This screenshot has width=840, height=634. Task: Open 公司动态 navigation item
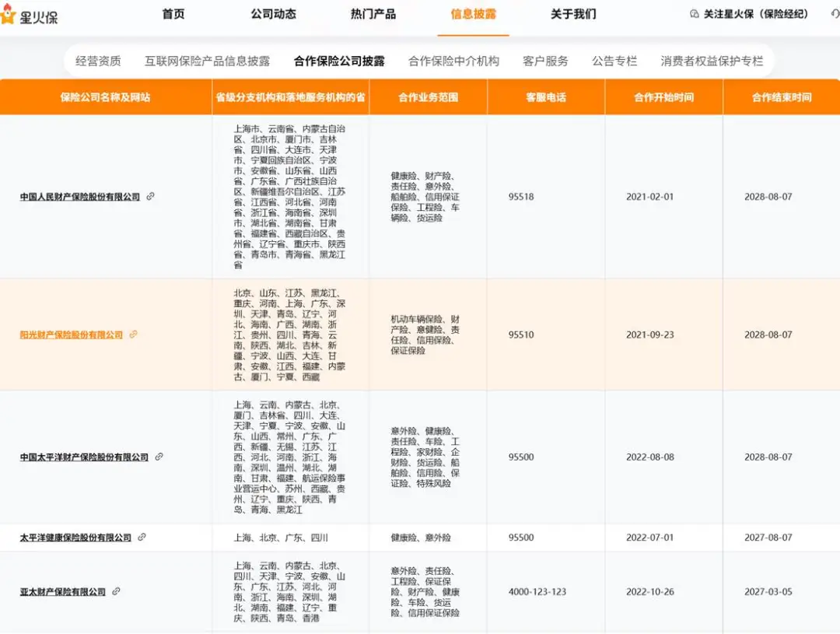273,14
